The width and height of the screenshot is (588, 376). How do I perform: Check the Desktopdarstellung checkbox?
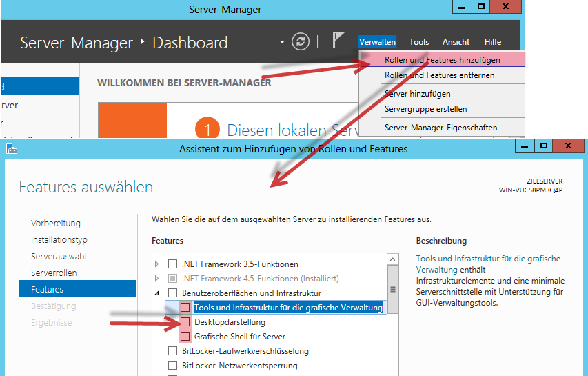pyautogui.click(x=185, y=322)
